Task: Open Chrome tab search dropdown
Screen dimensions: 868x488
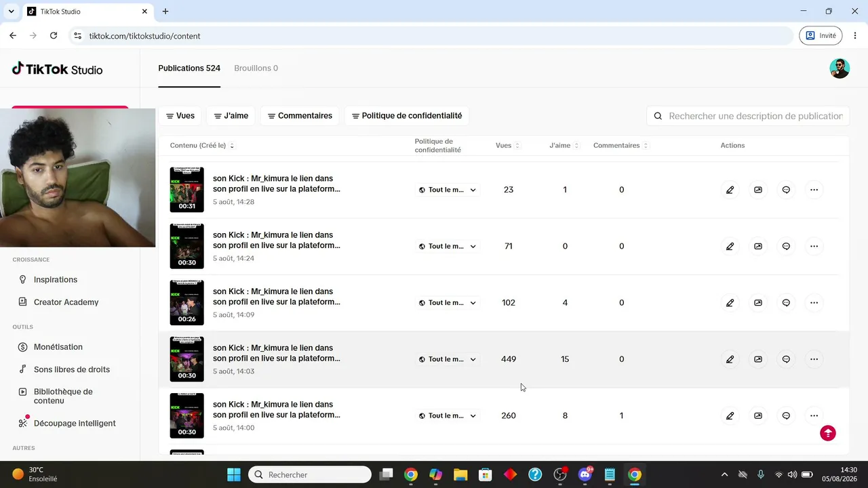Action: pos(11,12)
